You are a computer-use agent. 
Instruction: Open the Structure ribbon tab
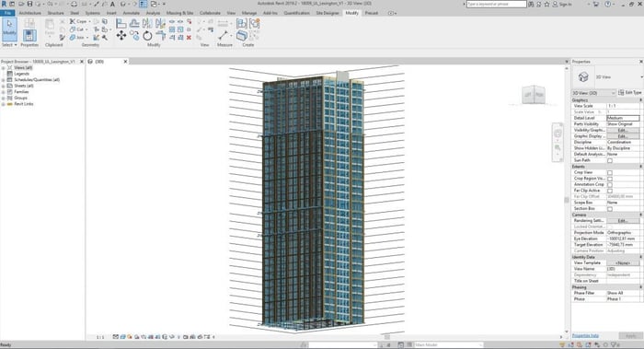click(55, 13)
